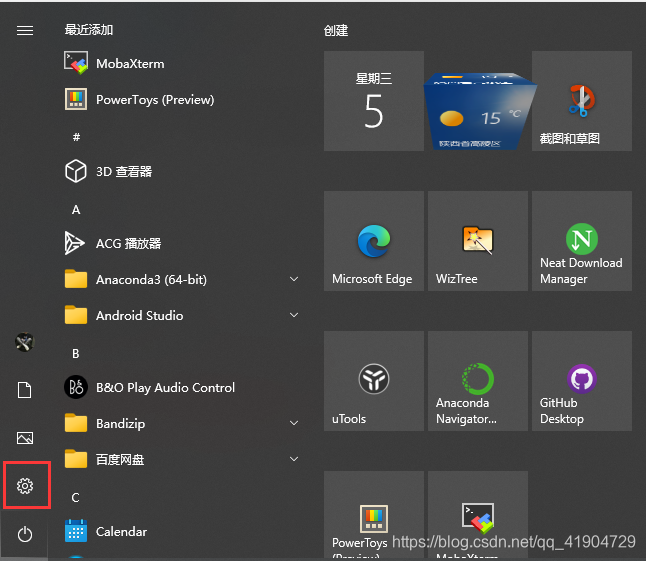Image resolution: width=646 pixels, height=561 pixels.
Task: Open the hamburger menu at top left
Action: click(x=25, y=30)
